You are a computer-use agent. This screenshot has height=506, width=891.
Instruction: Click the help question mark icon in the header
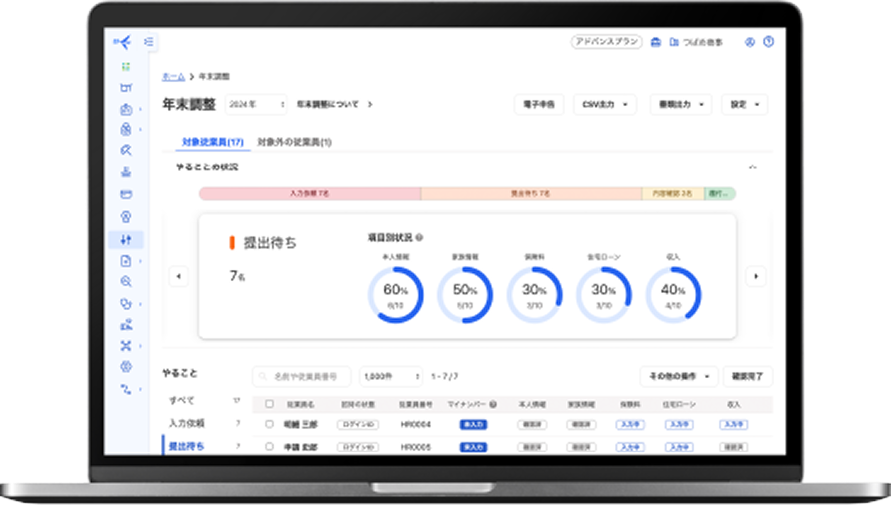[768, 42]
